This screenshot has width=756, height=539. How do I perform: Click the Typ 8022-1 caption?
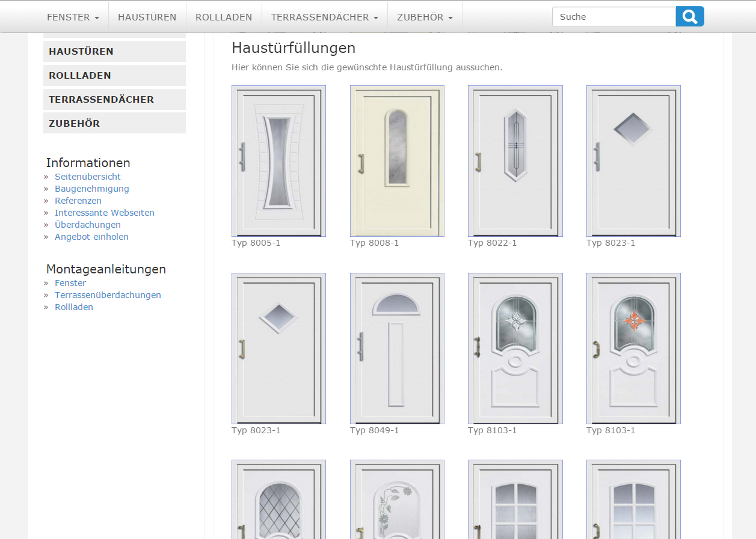pyautogui.click(x=493, y=243)
